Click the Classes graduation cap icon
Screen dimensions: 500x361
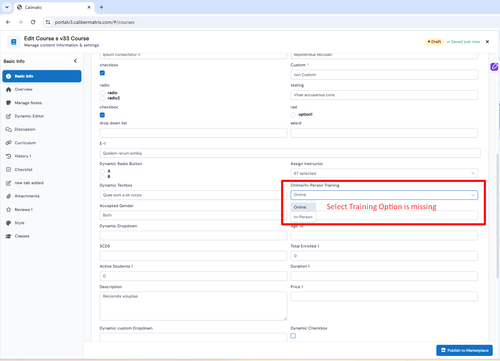(x=9, y=236)
